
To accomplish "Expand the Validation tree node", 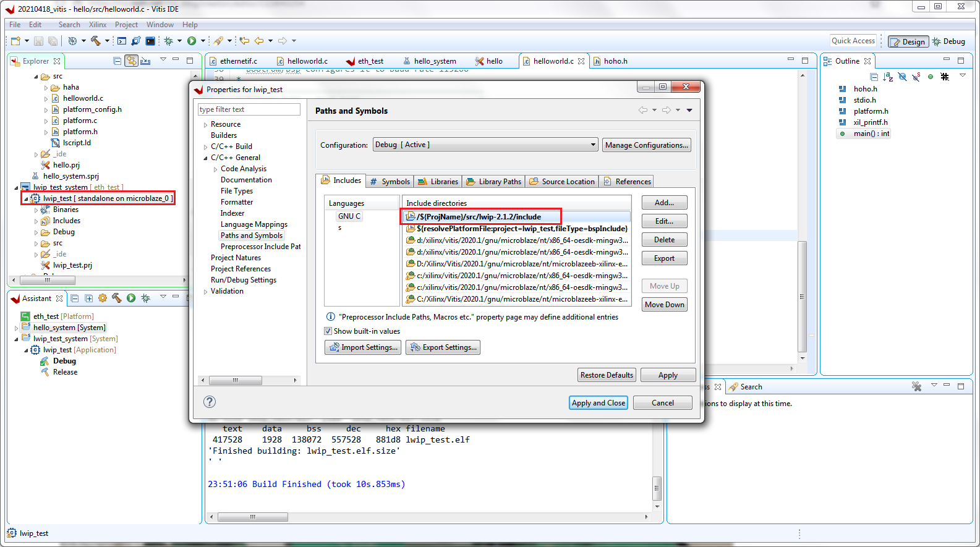I will pyautogui.click(x=205, y=292).
